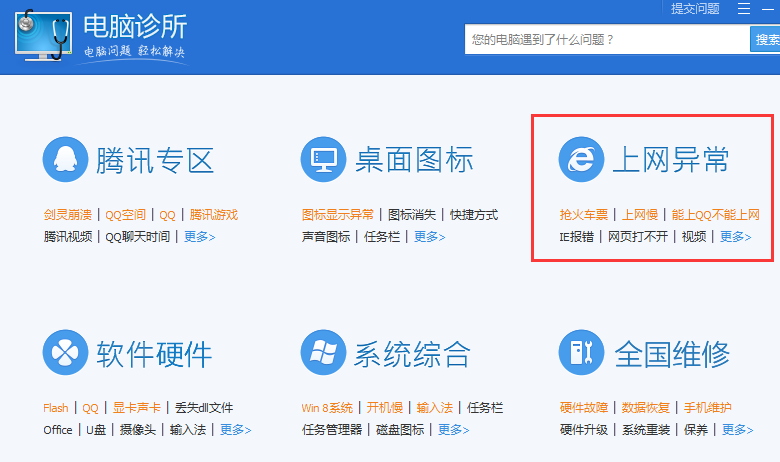Open the 图标显示异常 topic link
This screenshot has height=462, width=780.
tap(338, 215)
